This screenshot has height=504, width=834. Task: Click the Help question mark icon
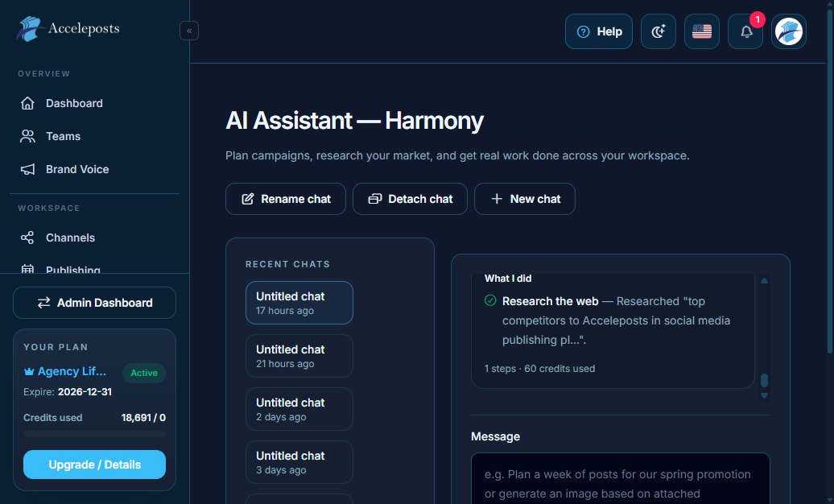tap(584, 32)
